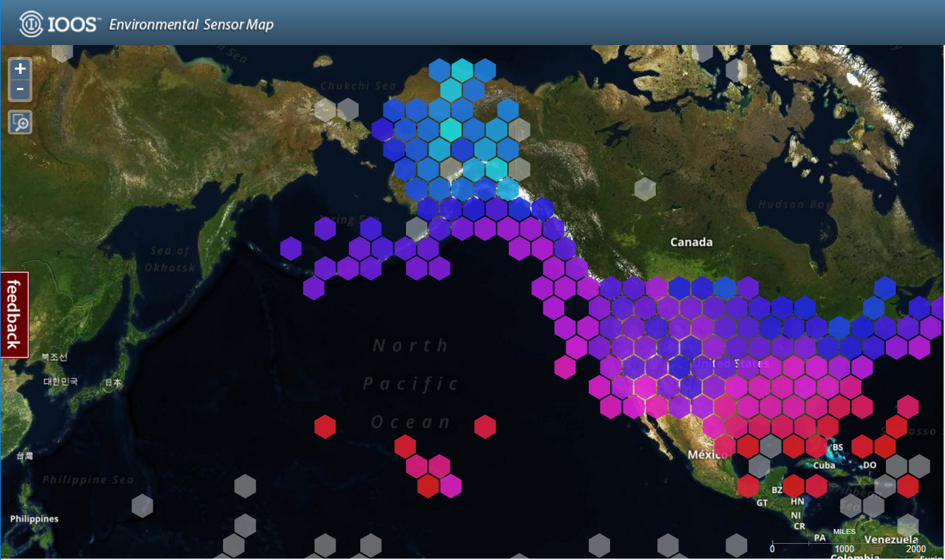Click the word North on the map
This screenshot has width=945, height=560.
411,345
